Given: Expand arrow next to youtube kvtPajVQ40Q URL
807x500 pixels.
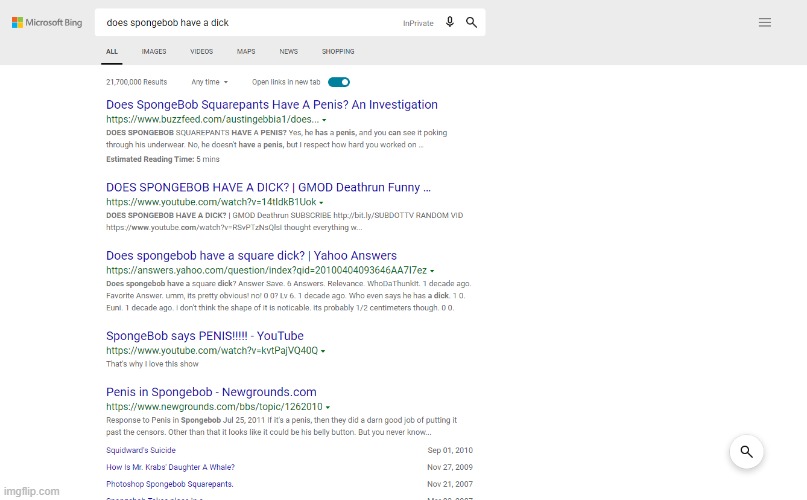Looking at the screenshot, I should tap(323, 351).
